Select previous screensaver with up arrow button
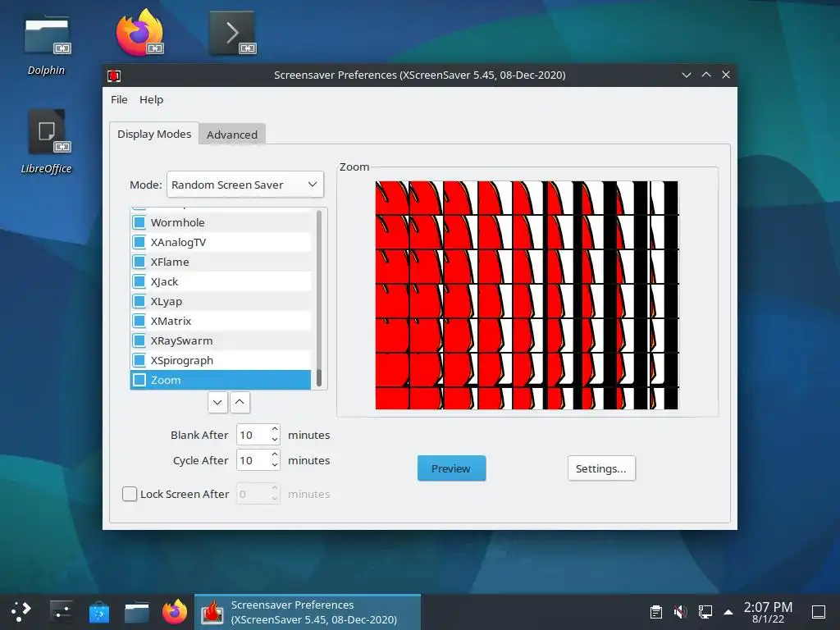This screenshot has width=840, height=630. [x=240, y=402]
